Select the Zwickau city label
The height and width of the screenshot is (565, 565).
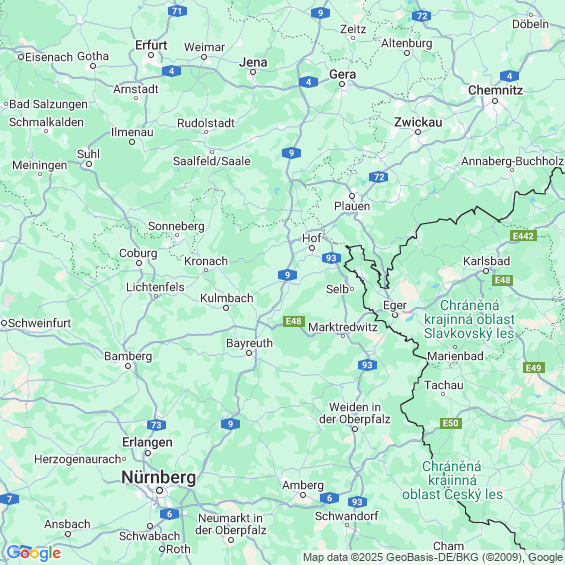418,122
